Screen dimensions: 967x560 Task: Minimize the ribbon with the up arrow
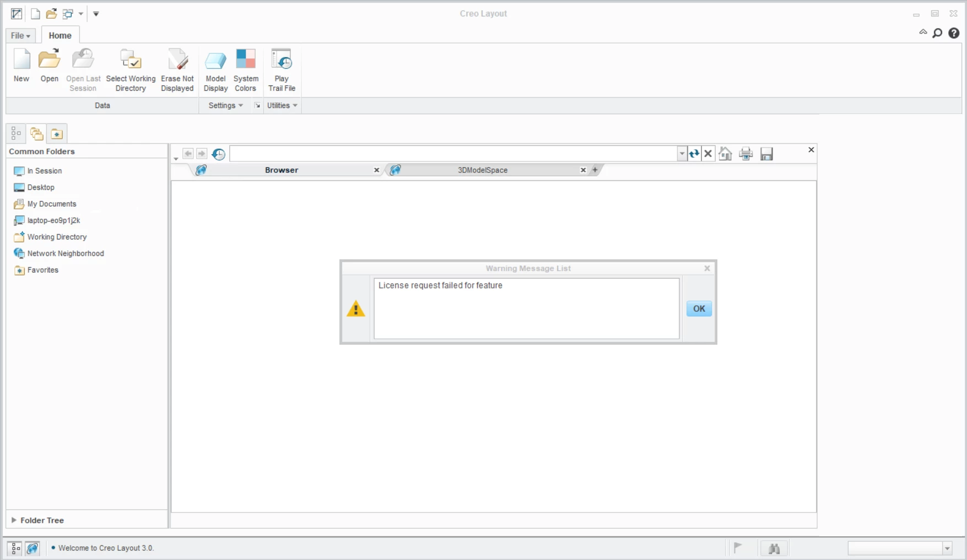pos(923,32)
